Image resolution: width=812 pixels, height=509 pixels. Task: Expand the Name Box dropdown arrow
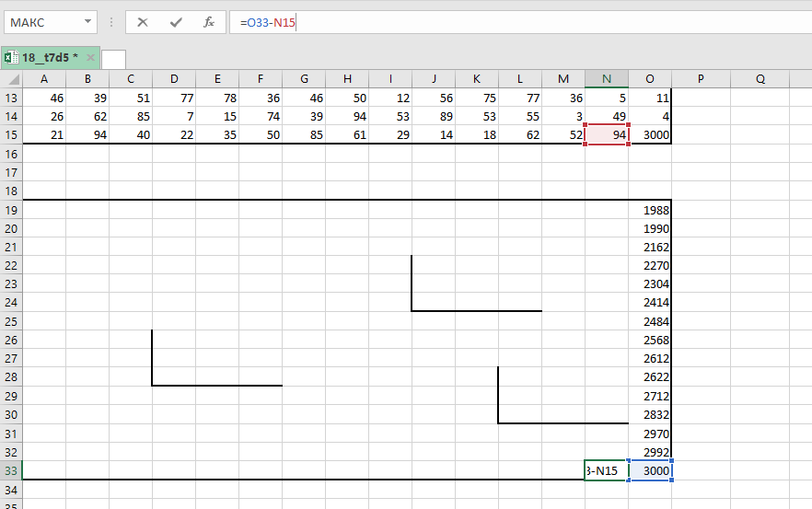coord(87,22)
